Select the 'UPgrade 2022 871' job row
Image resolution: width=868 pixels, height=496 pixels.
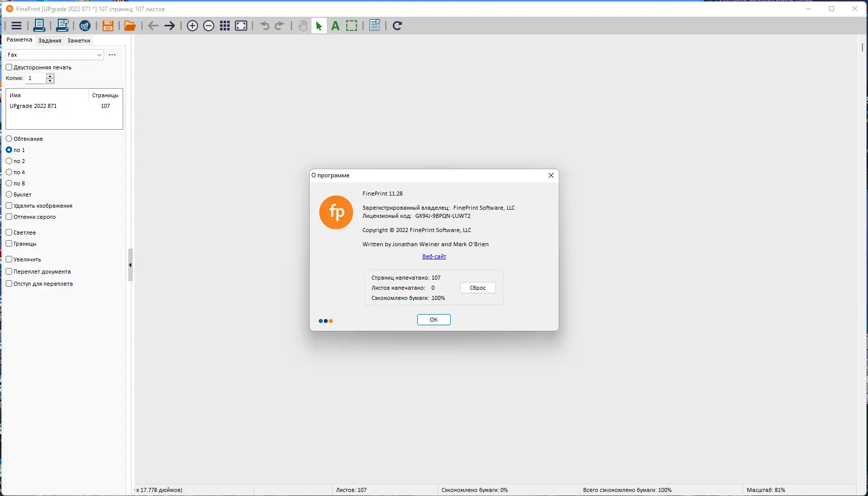[x=64, y=106]
